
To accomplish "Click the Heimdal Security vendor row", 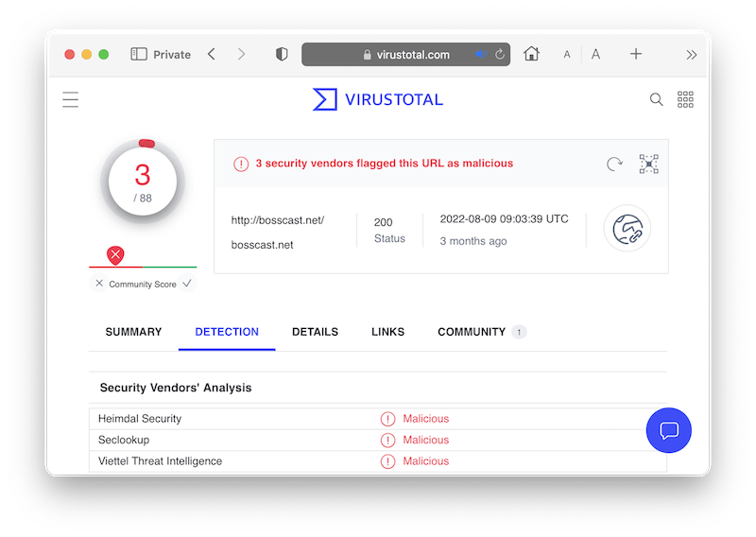I will (x=378, y=419).
